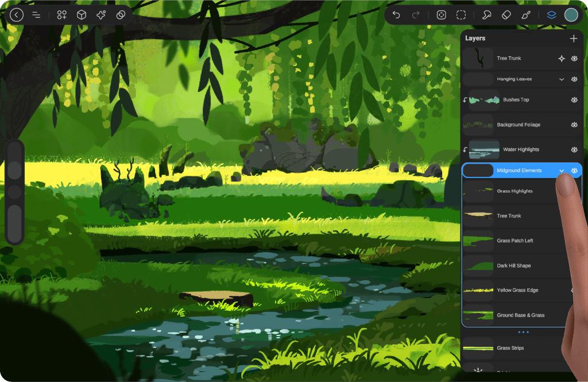Select the smudge tool

click(x=486, y=15)
